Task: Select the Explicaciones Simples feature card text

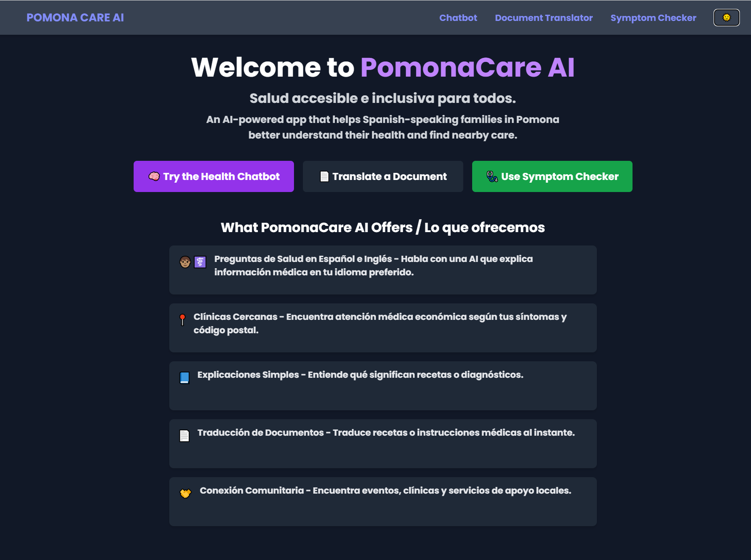Action: (360, 375)
